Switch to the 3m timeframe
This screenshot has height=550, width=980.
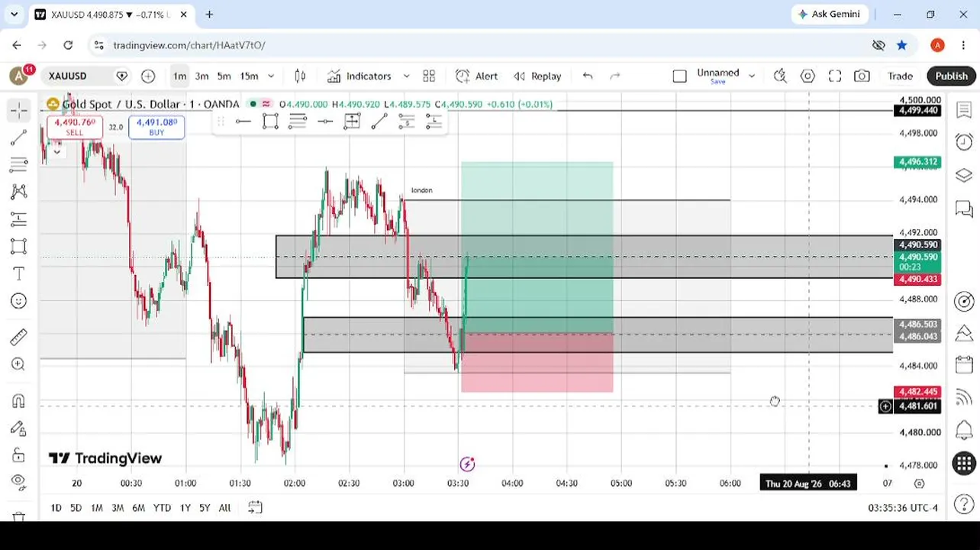(x=201, y=76)
